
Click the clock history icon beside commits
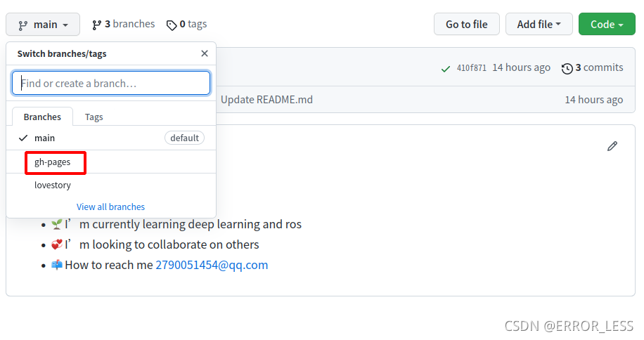point(567,69)
